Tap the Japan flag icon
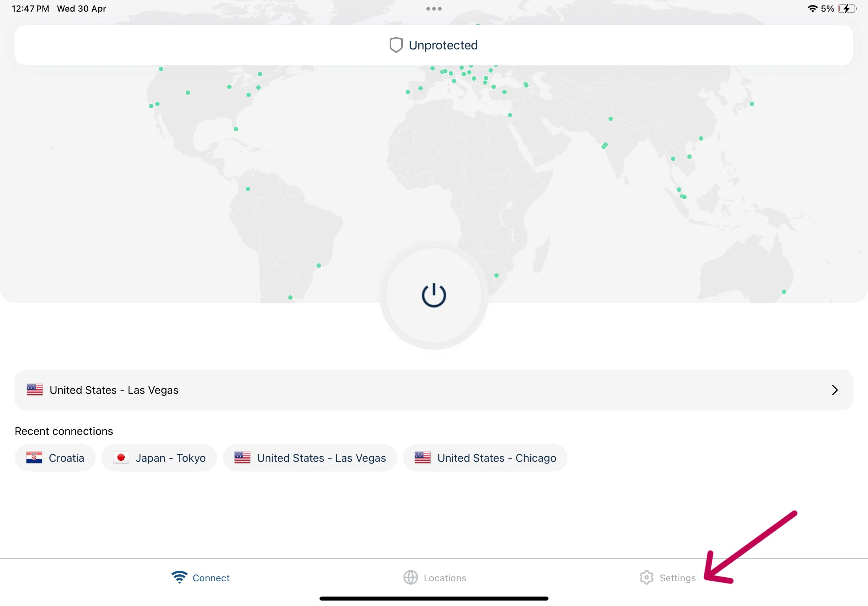868x606 pixels. [121, 457]
